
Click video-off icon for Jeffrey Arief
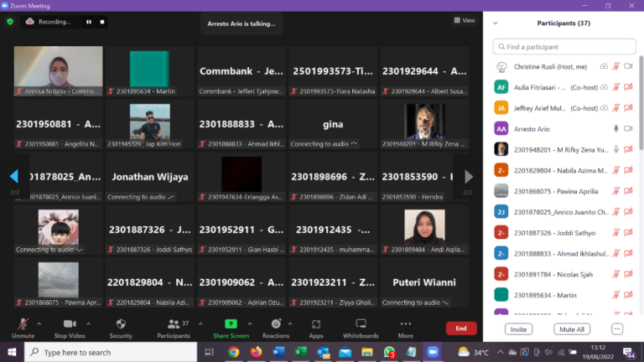pos(628,108)
